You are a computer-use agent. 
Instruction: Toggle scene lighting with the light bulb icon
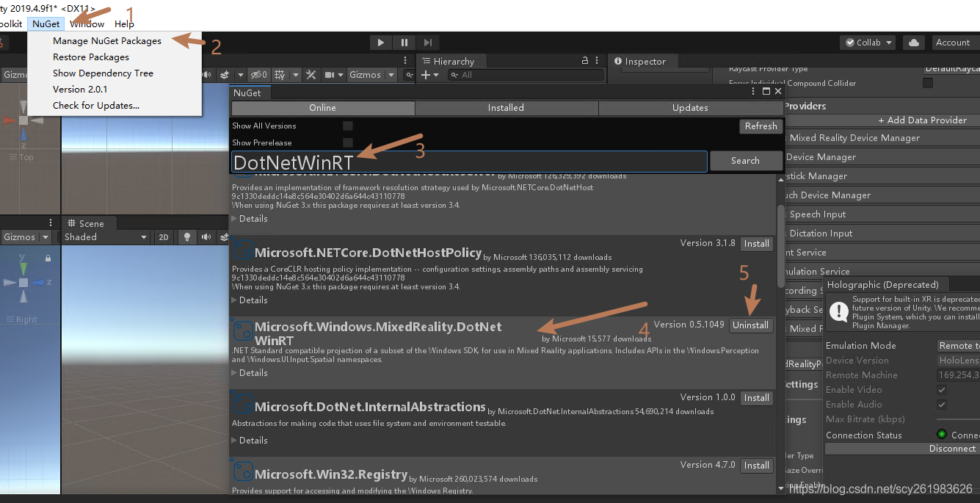[187, 237]
